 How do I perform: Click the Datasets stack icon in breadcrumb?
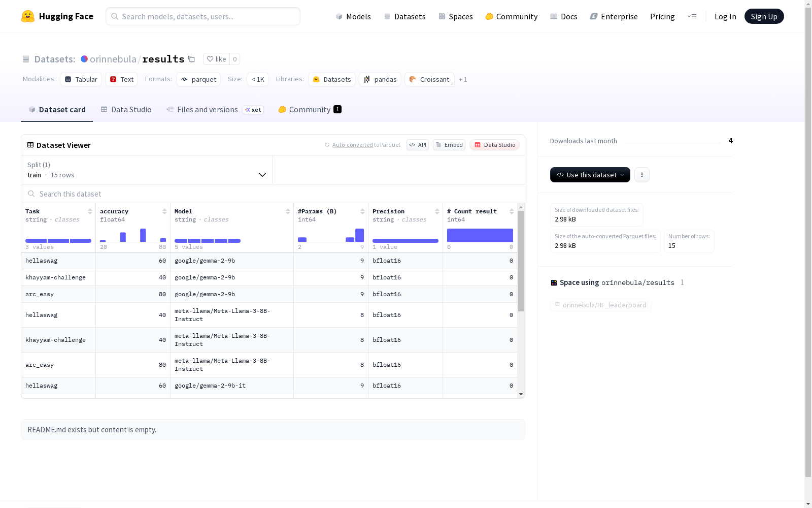click(26, 59)
